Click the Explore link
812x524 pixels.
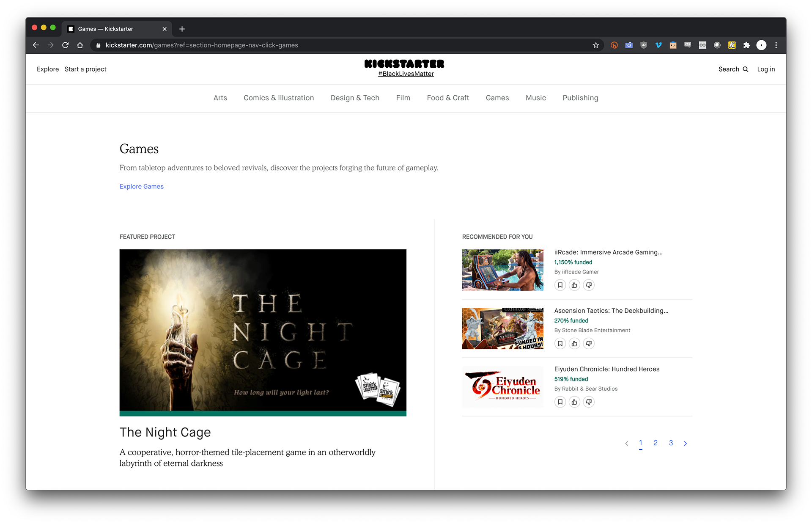pyautogui.click(x=48, y=69)
